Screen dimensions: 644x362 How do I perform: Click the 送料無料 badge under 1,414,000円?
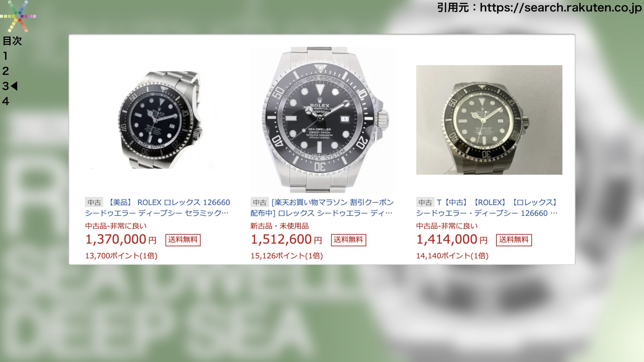[514, 240]
